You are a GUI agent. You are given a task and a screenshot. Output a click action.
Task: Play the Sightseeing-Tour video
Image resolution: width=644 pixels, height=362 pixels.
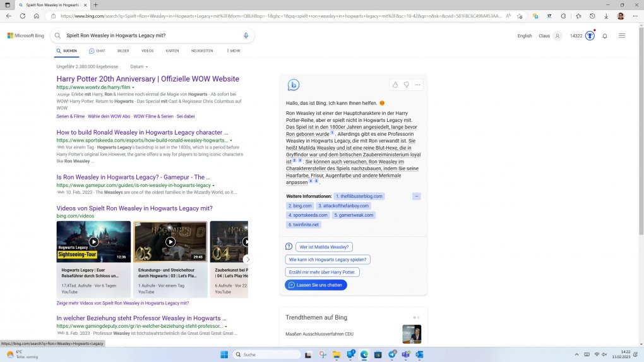pyautogui.click(x=93, y=241)
